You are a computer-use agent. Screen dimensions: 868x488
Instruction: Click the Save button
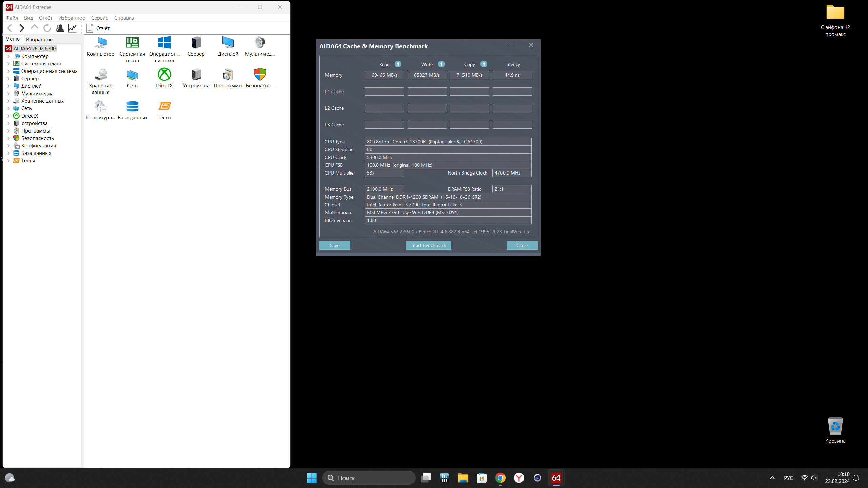tap(334, 245)
